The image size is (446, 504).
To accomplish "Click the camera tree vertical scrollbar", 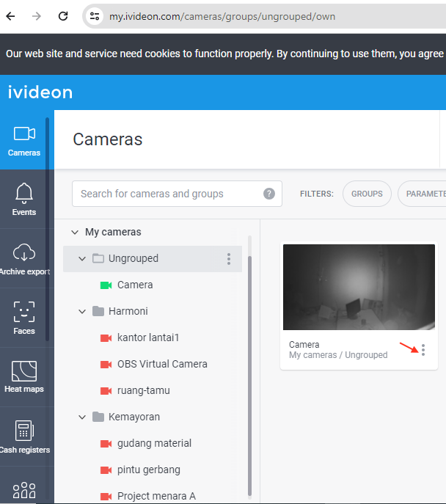I will (x=249, y=376).
